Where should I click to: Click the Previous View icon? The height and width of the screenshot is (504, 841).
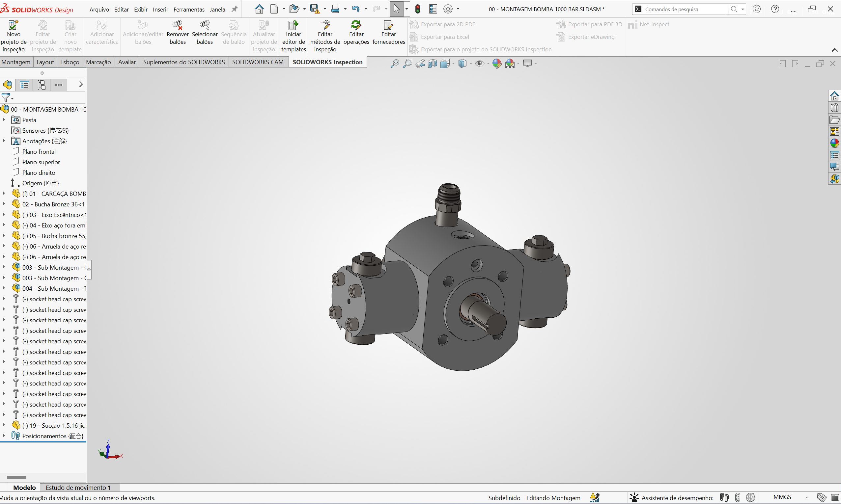pyautogui.click(x=420, y=64)
